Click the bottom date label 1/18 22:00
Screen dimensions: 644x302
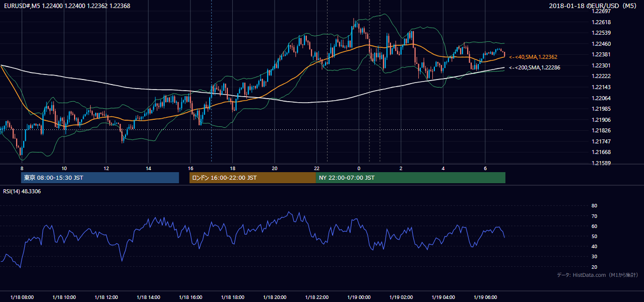coord(316,297)
